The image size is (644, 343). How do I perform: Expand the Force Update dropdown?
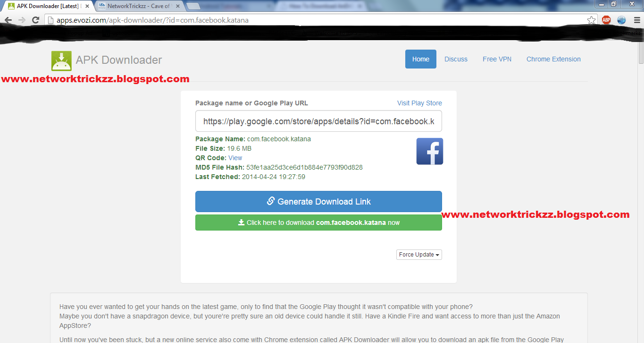point(419,255)
